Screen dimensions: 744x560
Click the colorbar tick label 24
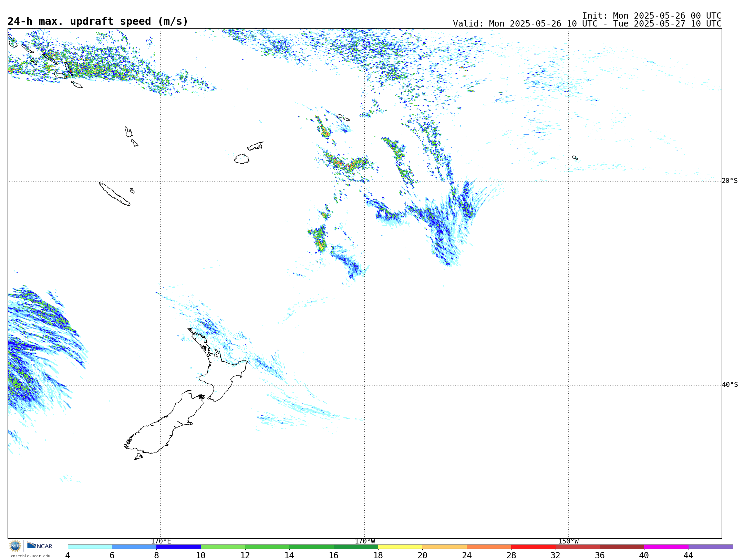coord(467,555)
